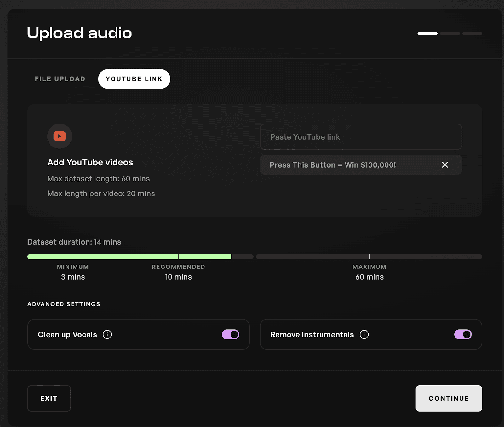Click 'Max length per video: 20 mins' text

(101, 193)
